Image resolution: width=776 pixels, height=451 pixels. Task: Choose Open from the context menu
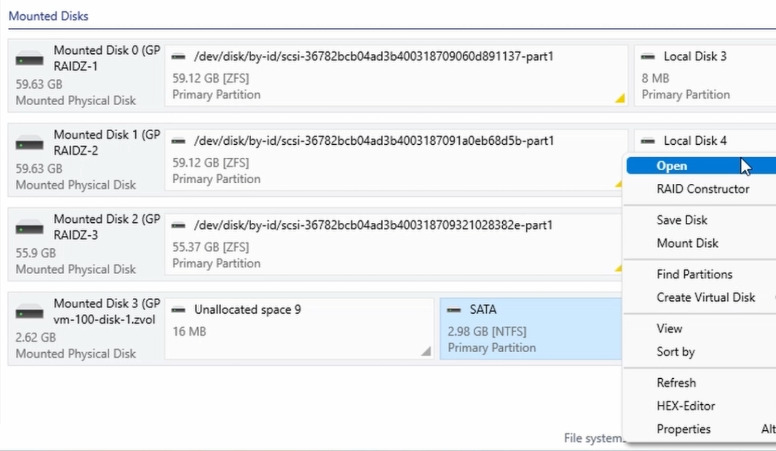point(701,166)
